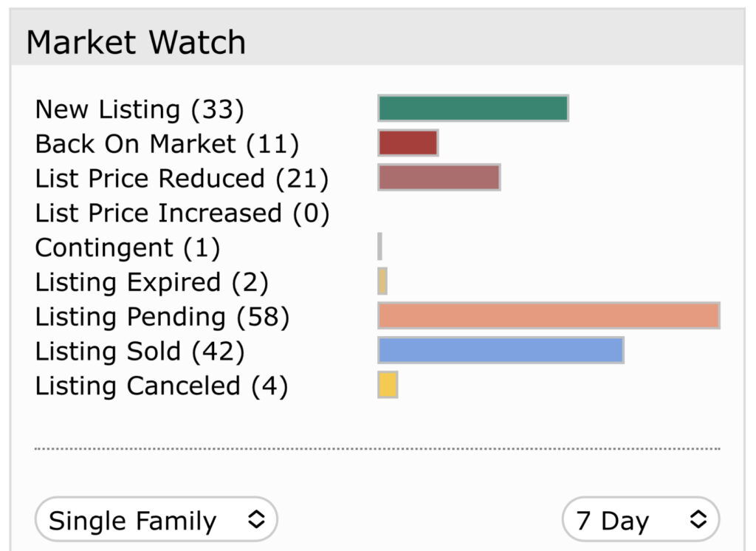The height and width of the screenshot is (551, 756).
Task: Open the New Listing (33) link
Action: [x=140, y=109]
